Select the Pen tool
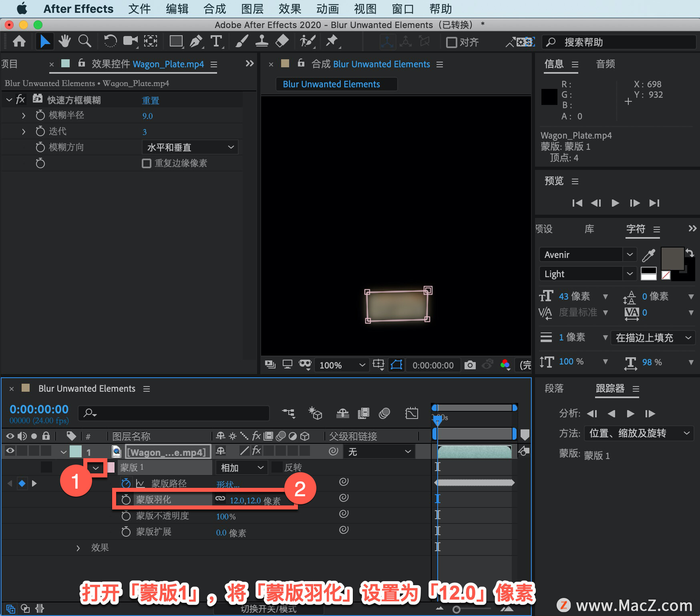Viewport: 700px width, 616px height. point(196,42)
